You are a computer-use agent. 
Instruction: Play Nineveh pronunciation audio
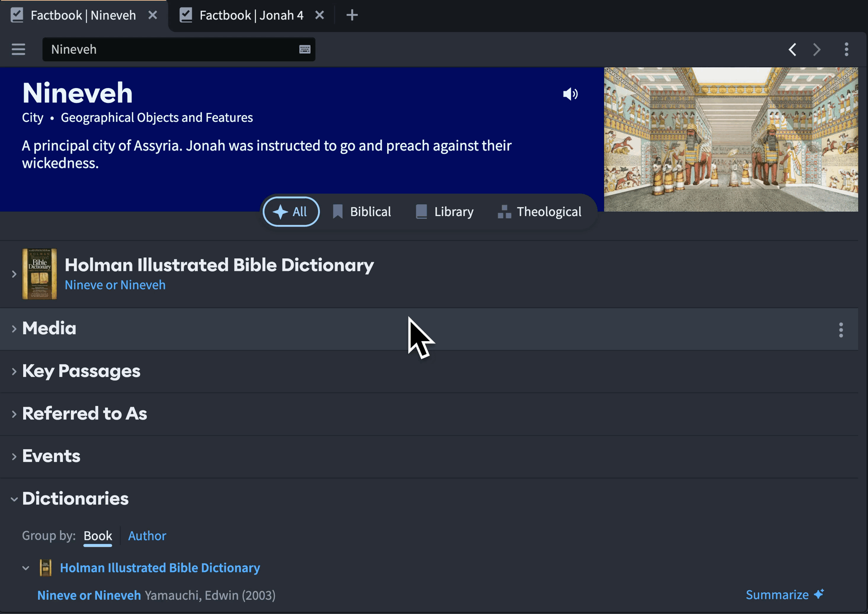pos(570,94)
